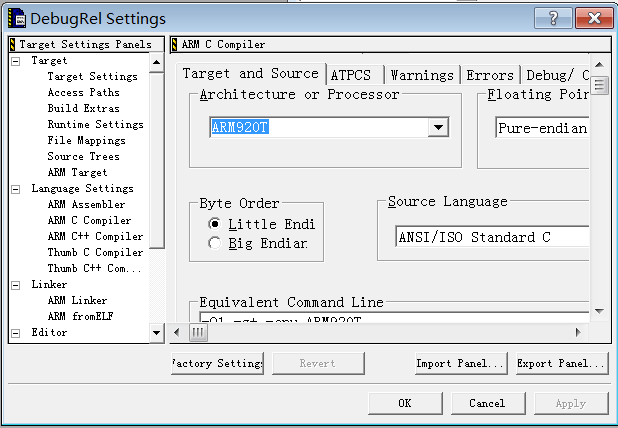Click the ARM C Compiler header icon
The width and height of the screenshot is (618, 428).
tap(174, 44)
